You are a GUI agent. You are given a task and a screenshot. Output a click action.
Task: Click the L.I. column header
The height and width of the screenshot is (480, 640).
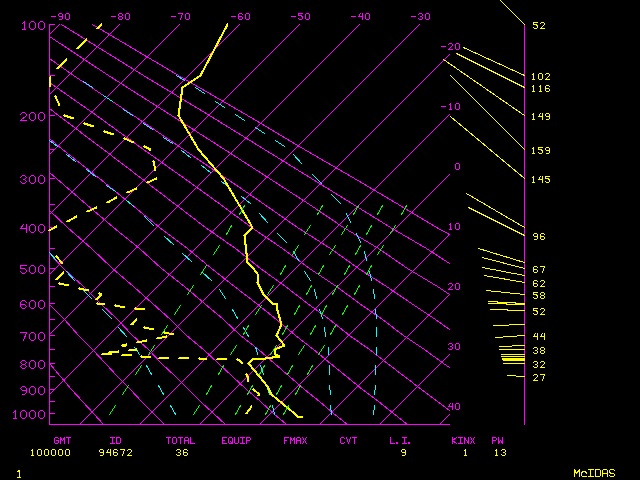[x=401, y=440]
